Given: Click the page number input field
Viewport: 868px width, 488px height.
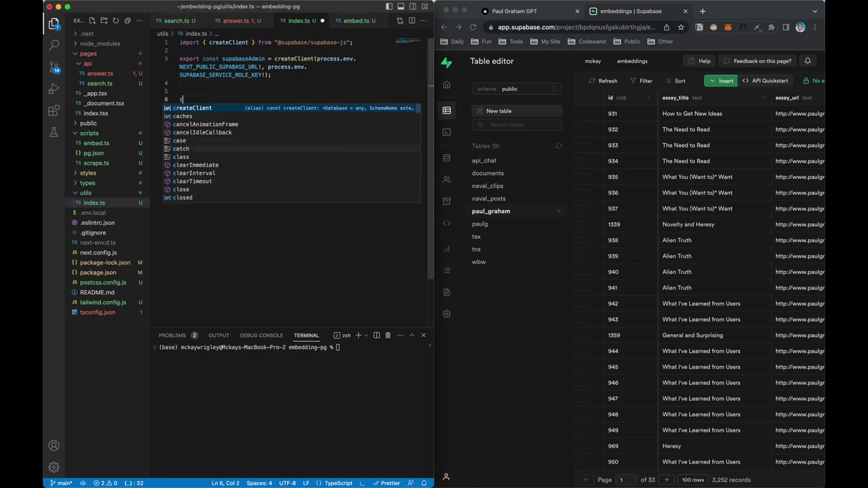Looking at the screenshot, I should coord(626,480).
